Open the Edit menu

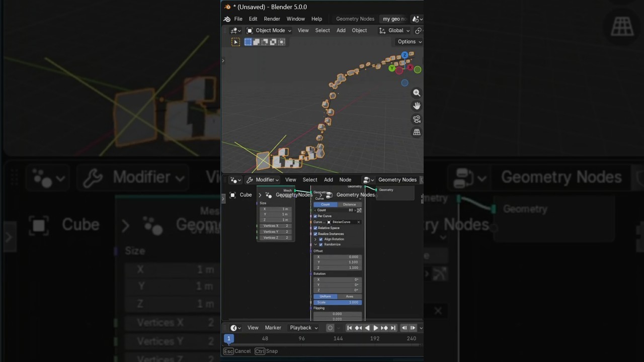pyautogui.click(x=253, y=19)
